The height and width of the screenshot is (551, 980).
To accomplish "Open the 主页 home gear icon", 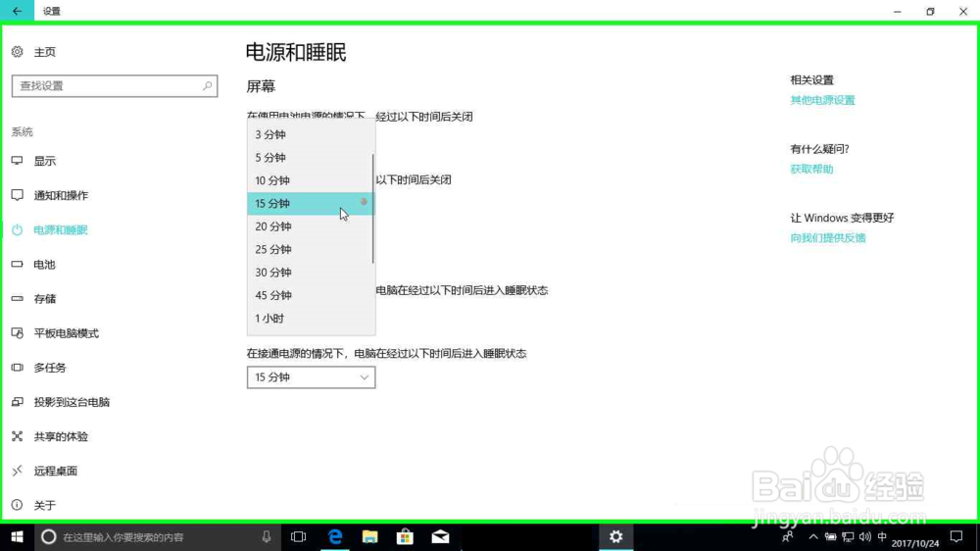I will point(18,52).
